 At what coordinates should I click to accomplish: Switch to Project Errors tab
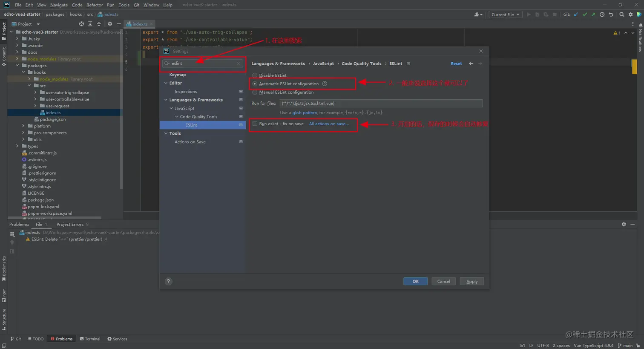point(72,224)
